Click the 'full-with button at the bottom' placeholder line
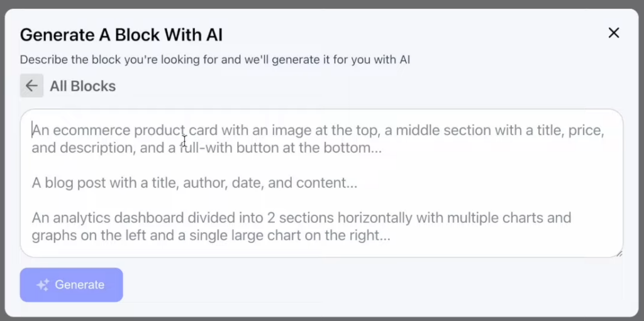 (x=206, y=148)
